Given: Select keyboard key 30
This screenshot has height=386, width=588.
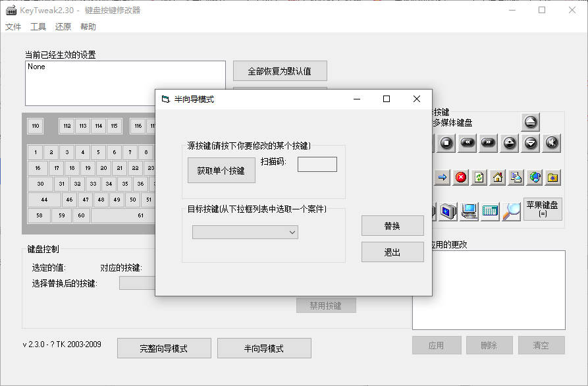Looking at the screenshot, I should coord(40,184).
